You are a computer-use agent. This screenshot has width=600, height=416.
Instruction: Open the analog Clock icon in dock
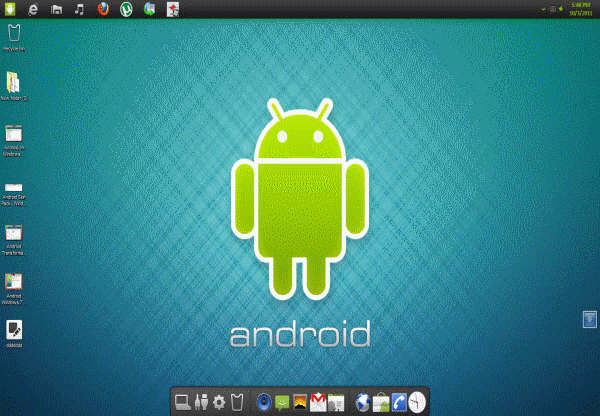[417, 403]
